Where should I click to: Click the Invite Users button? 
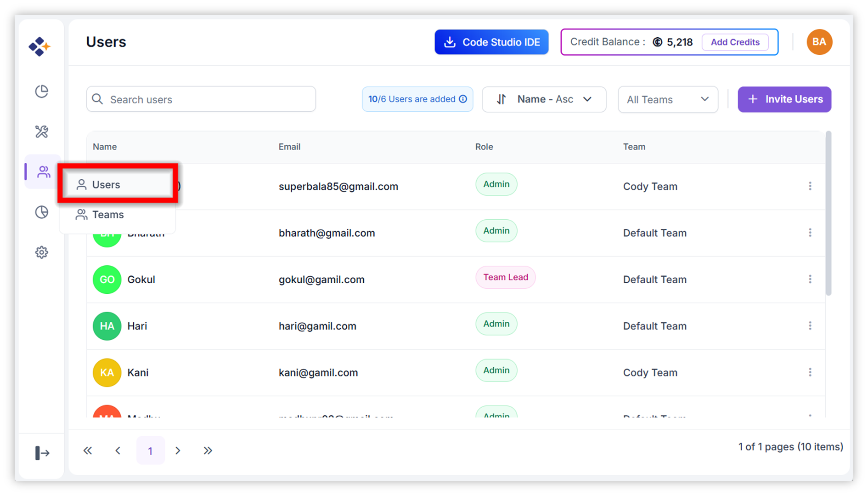[x=784, y=99]
